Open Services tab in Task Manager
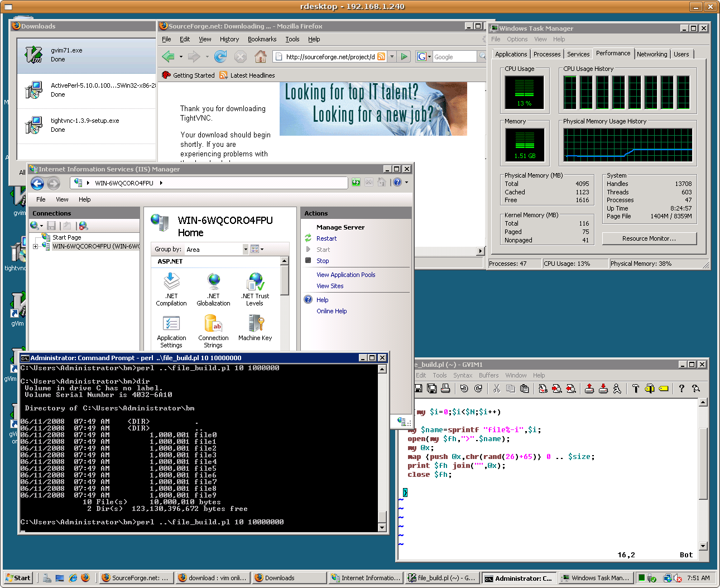 578,54
